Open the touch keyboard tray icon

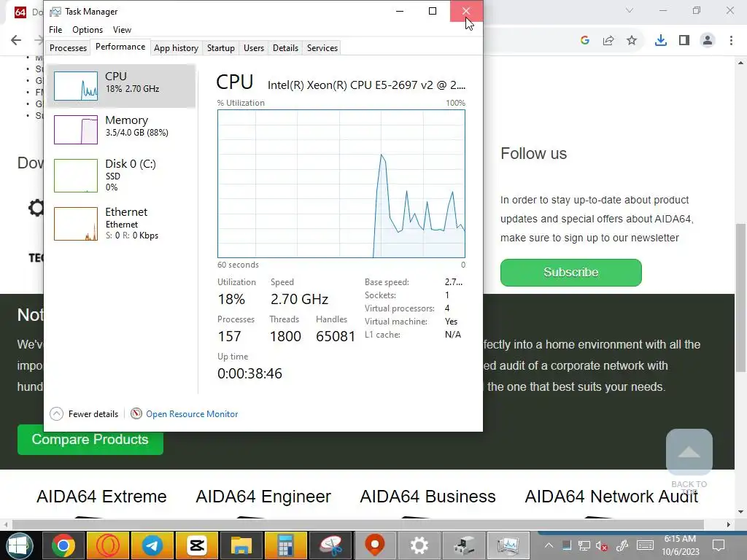(645, 545)
